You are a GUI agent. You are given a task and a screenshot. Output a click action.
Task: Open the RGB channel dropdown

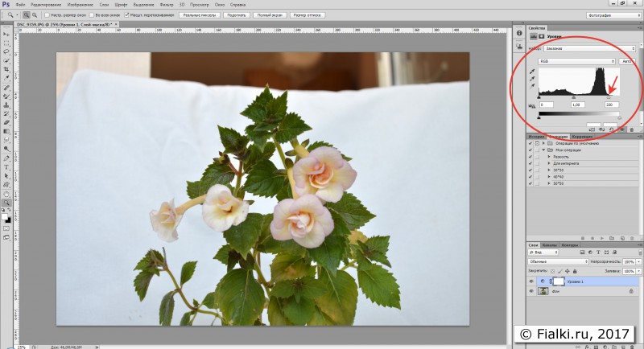(576, 61)
